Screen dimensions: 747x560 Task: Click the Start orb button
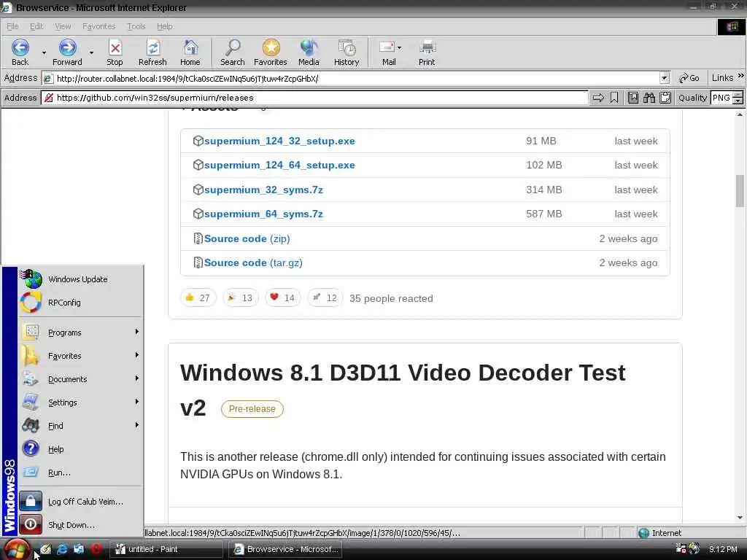18,550
